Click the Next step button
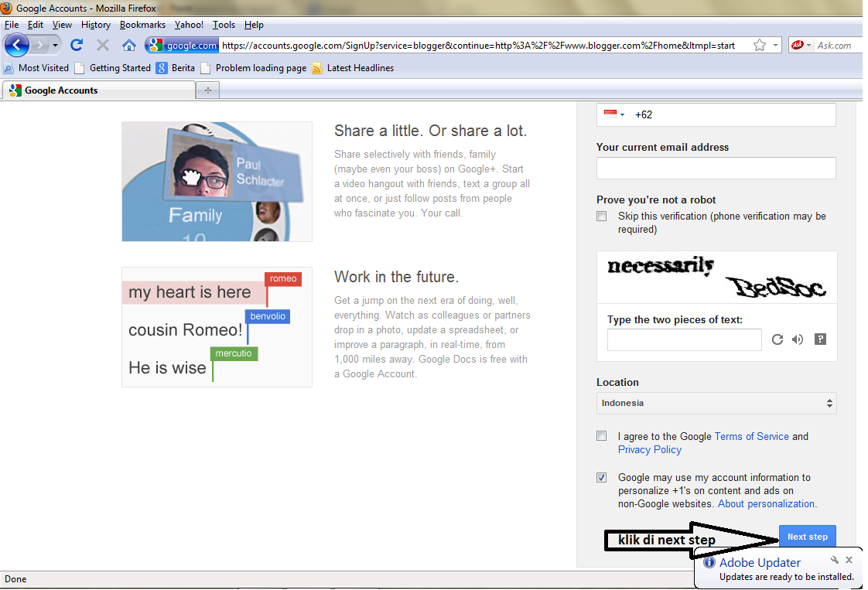Viewport: 868px width, 590px height. tap(807, 537)
